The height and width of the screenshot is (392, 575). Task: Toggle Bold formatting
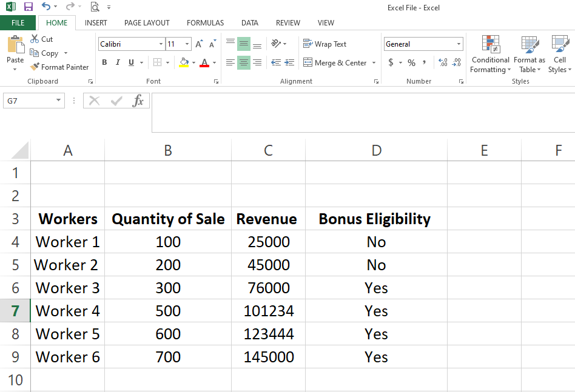104,62
